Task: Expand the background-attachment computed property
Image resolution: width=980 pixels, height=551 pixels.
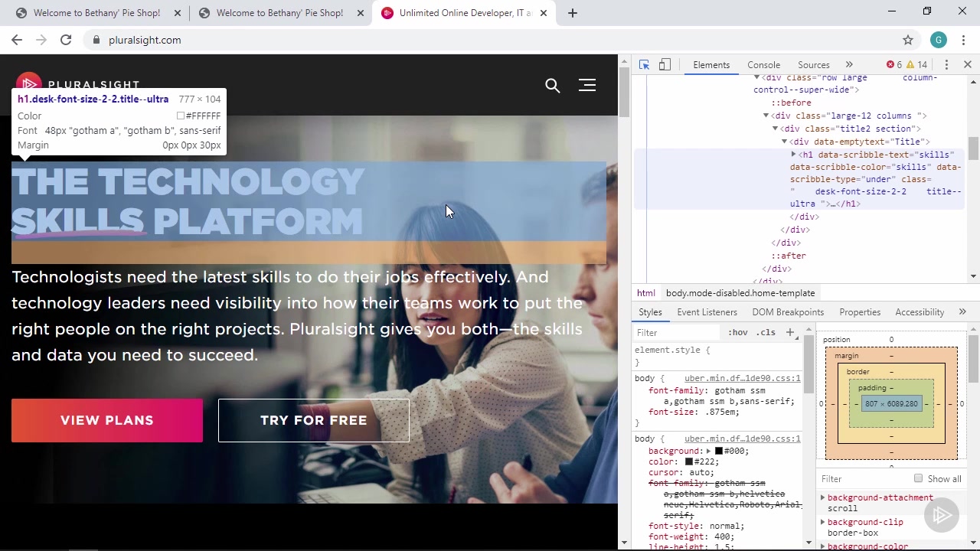Action: pos(823,497)
